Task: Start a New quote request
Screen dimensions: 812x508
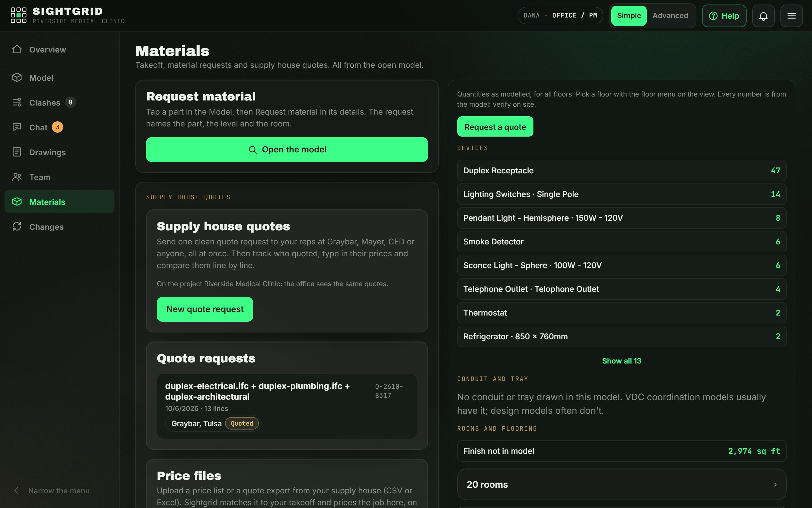Action: point(205,309)
